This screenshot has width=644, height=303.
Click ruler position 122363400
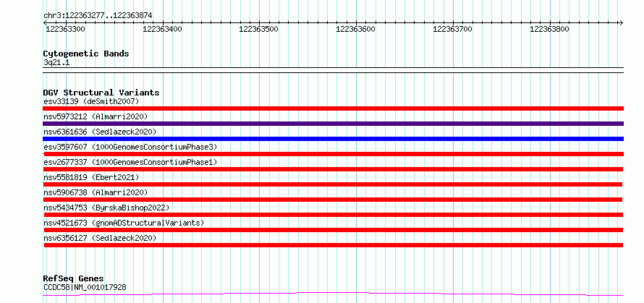pos(162,29)
